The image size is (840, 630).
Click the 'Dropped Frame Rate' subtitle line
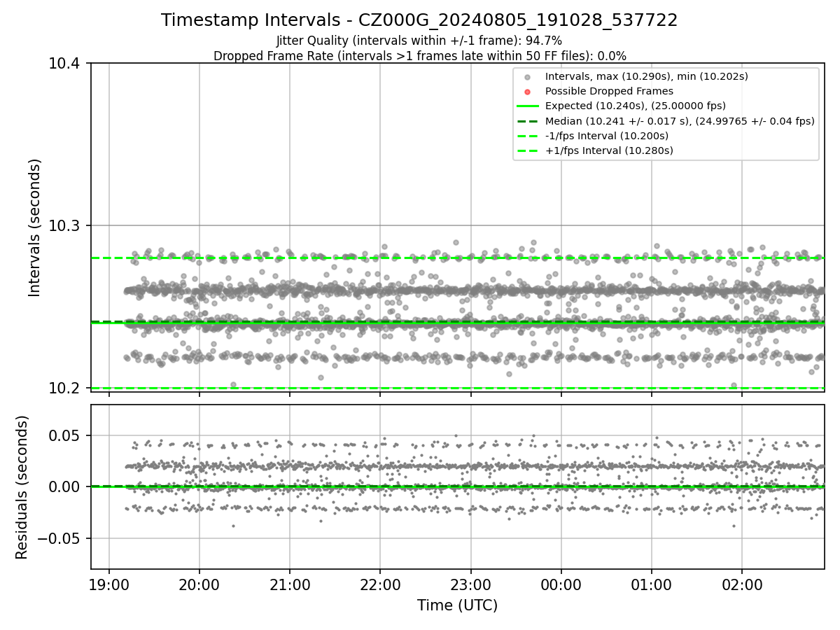(419, 56)
